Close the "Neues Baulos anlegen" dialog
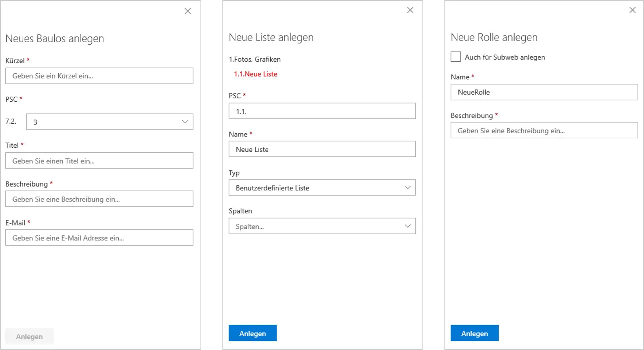This screenshot has height=350, width=644. tap(188, 11)
